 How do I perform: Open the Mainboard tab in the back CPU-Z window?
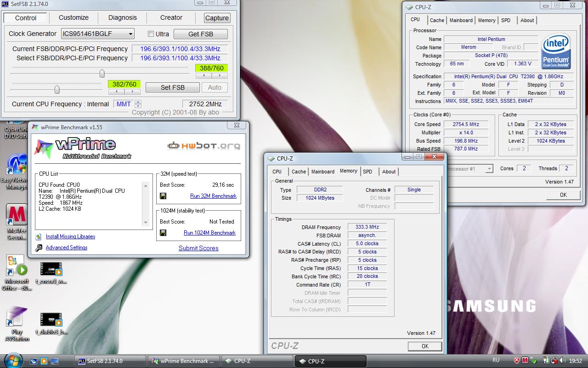[461, 20]
